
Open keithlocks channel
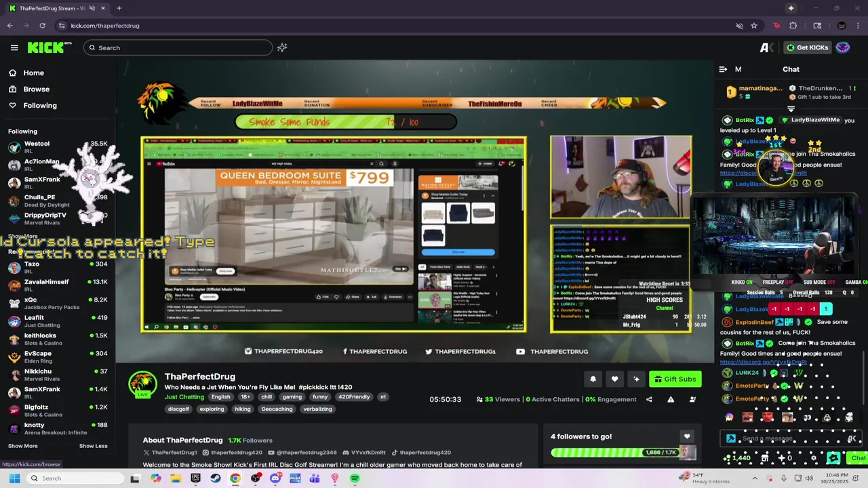coord(58,339)
